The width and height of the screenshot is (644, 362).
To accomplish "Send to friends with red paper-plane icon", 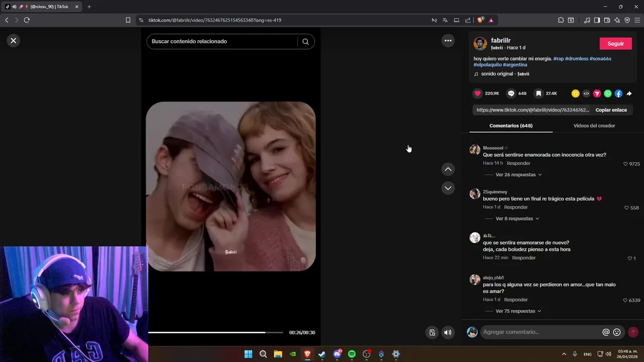I will [597, 94].
